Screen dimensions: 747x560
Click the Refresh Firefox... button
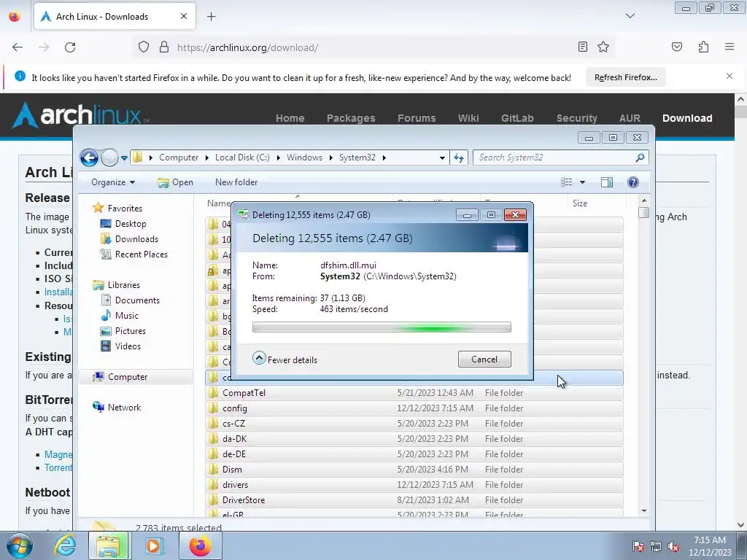point(625,77)
